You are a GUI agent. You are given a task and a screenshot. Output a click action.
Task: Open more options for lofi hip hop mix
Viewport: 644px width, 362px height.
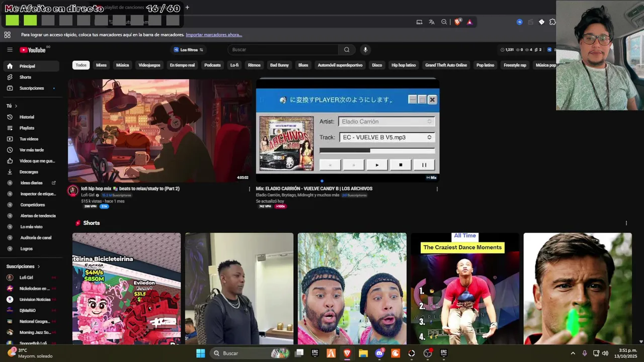pos(250,189)
